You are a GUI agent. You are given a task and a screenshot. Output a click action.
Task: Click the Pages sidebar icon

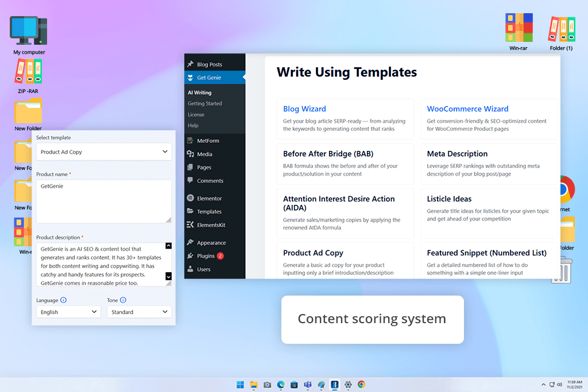191,167
